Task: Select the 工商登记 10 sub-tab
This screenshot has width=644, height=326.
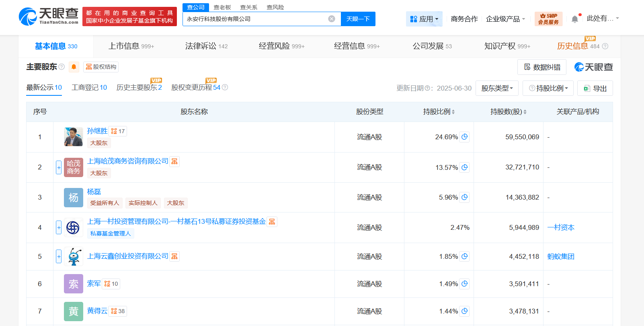Action: pyautogui.click(x=89, y=87)
